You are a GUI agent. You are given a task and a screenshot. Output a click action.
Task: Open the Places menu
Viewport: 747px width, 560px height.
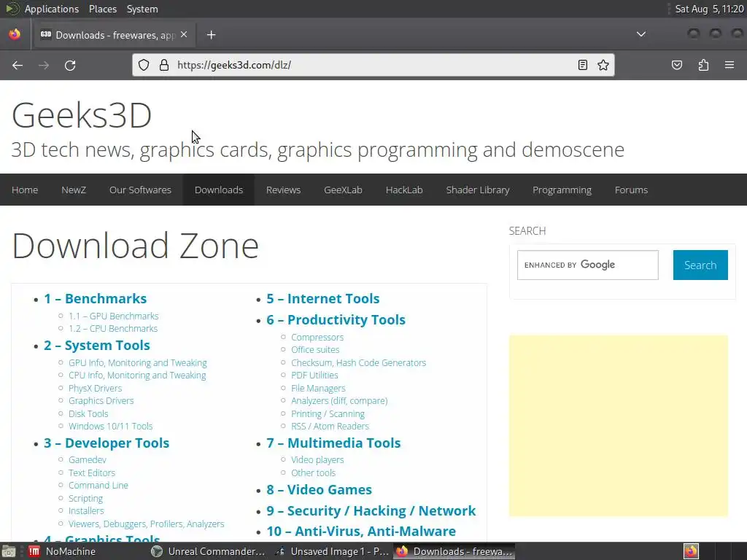click(102, 9)
